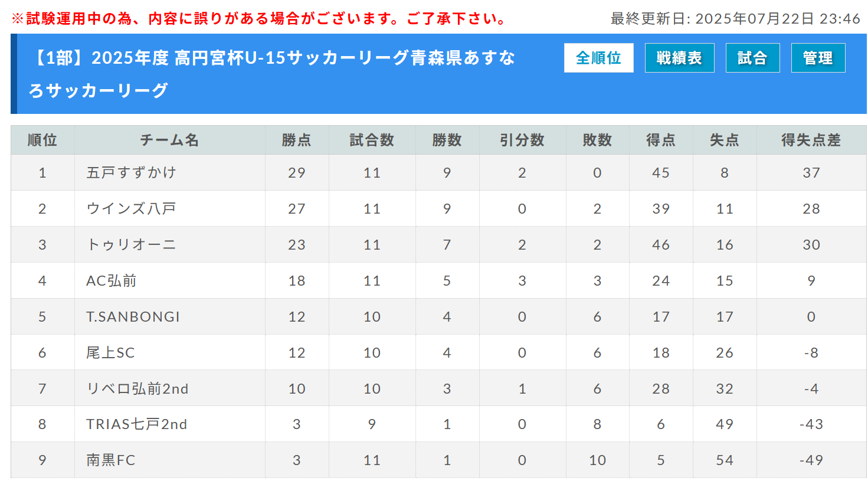Open the 全順位 tab
The width and height of the screenshot is (868, 481).
[598, 58]
